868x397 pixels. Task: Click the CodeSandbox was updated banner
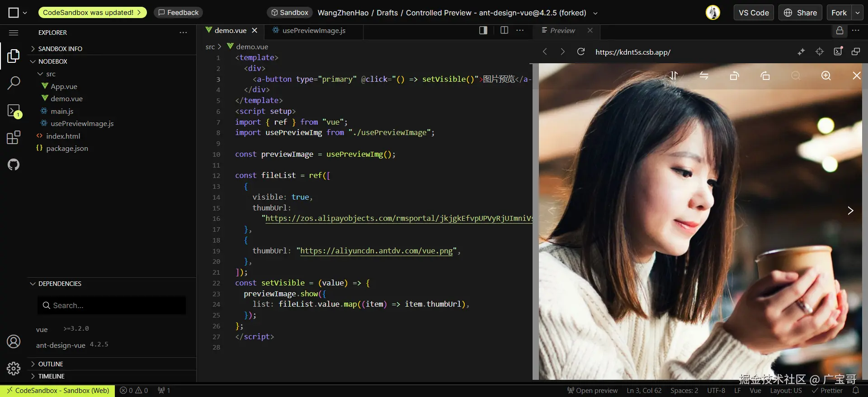point(93,13)
